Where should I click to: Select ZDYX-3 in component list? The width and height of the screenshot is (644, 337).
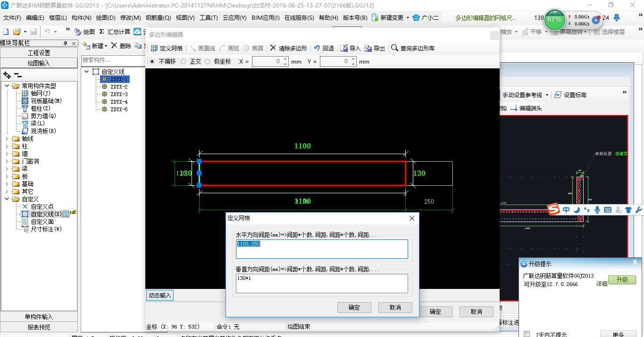click(x=119, y=94)
